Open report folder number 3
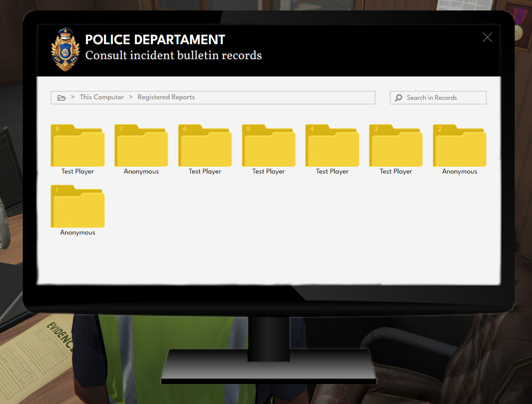532x404 pixels. click(396, 145)
